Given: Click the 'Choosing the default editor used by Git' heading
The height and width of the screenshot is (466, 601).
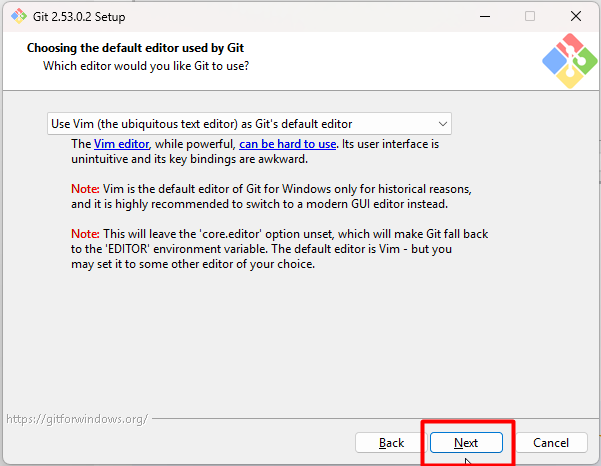Looking at the screenshot, I should tap(135, 48).
